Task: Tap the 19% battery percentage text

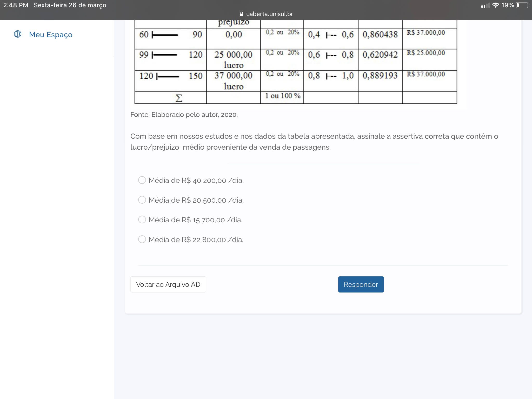Action: click(x=508, y=5)
